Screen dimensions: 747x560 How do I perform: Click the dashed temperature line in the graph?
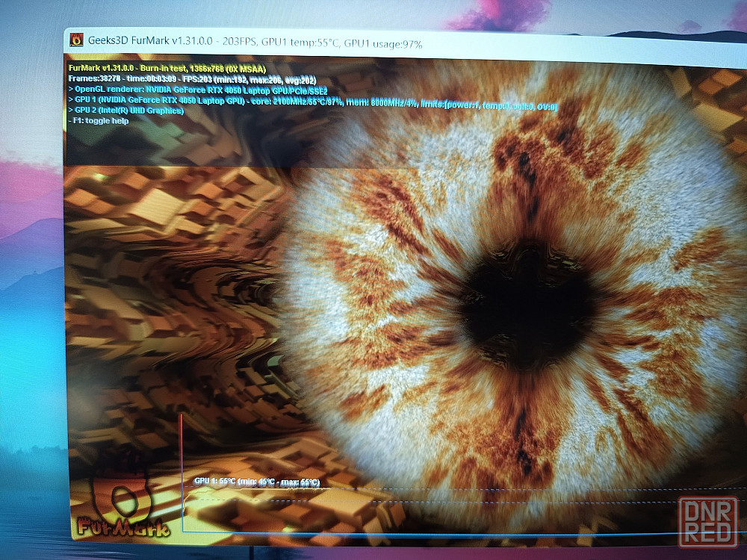pos(523,490)
